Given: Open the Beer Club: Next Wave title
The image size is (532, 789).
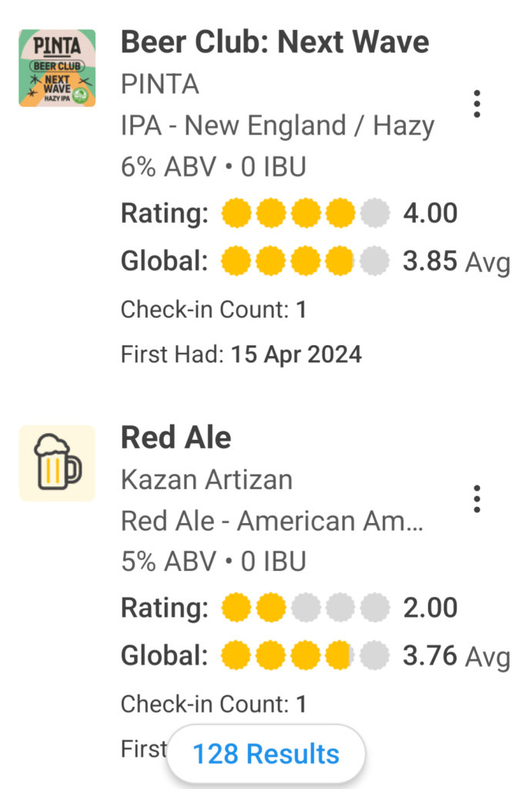Looking at the screenshot, I should [275, 42].
